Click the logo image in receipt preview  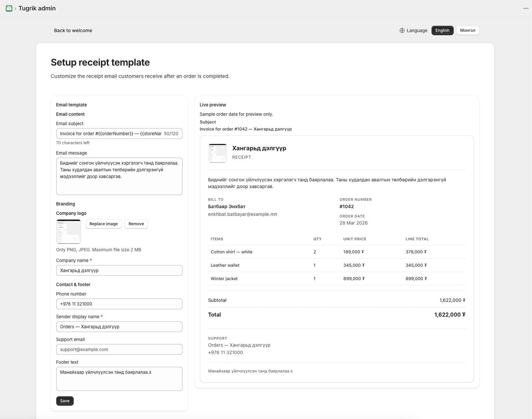click(218, 153)
